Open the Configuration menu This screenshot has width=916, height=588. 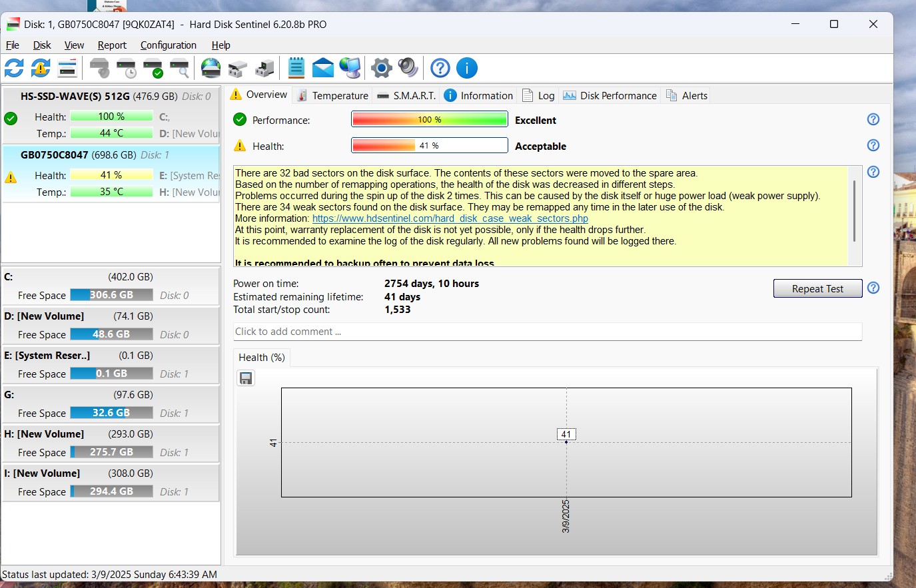coord(169,45)
